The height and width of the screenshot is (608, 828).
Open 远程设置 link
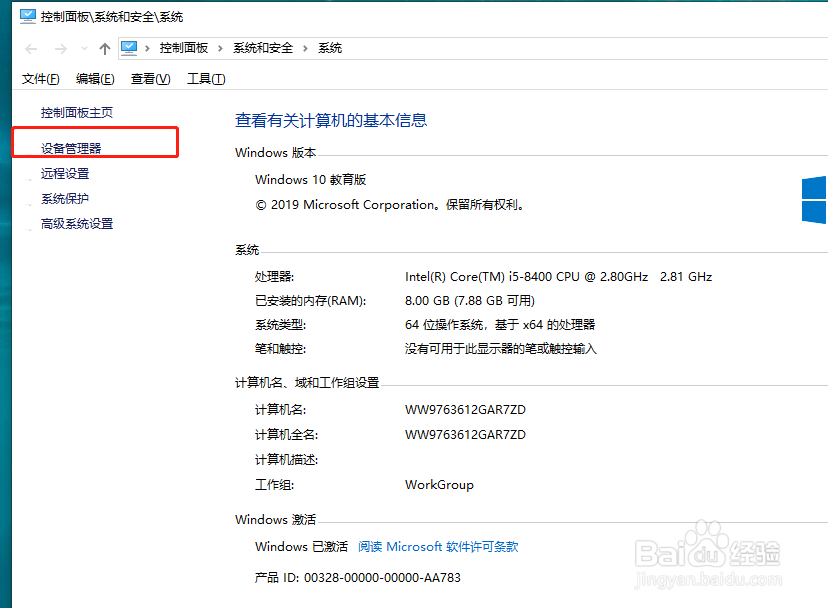click(x=65, y=173)
